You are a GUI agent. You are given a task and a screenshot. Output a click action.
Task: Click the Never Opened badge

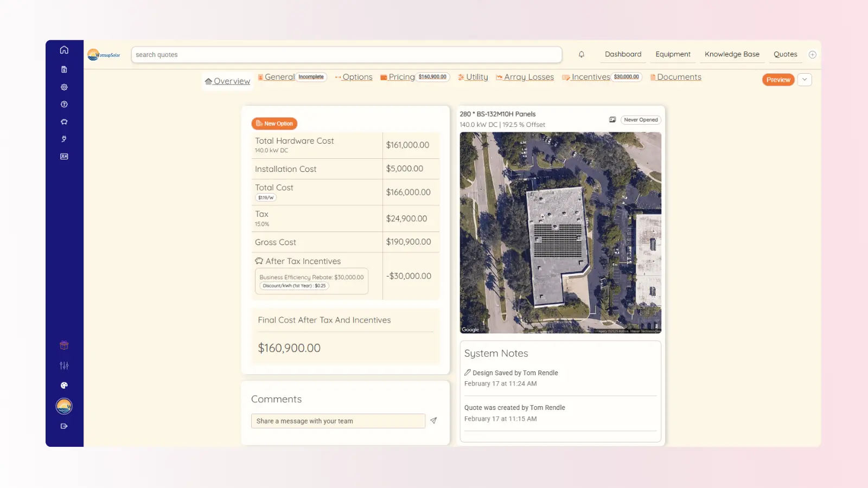click(641, 120)
